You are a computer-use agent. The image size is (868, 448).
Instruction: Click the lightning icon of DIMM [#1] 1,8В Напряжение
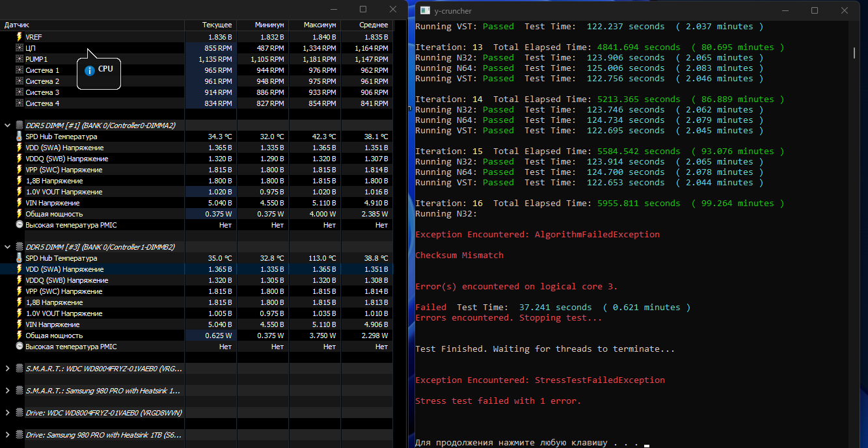point(19,181)
